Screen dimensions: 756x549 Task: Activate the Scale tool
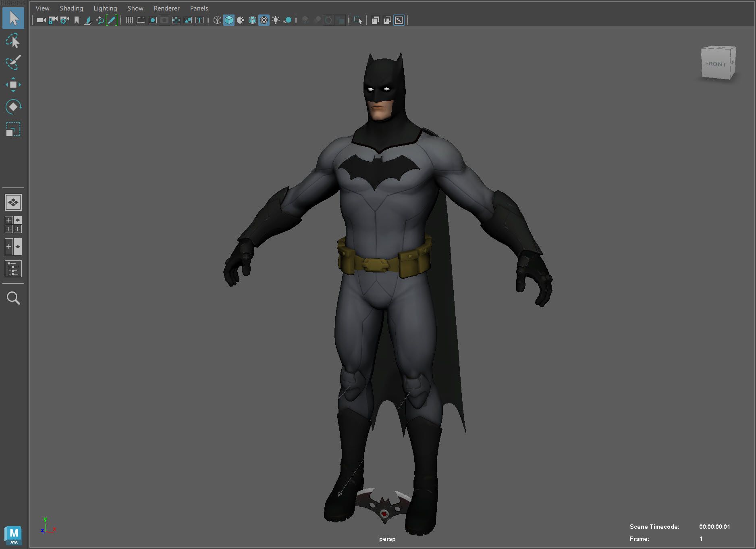point(13,129)
